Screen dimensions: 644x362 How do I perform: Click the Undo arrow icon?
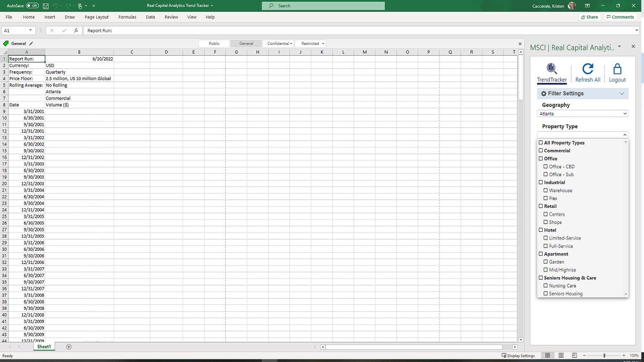click(x=56, y=6)
